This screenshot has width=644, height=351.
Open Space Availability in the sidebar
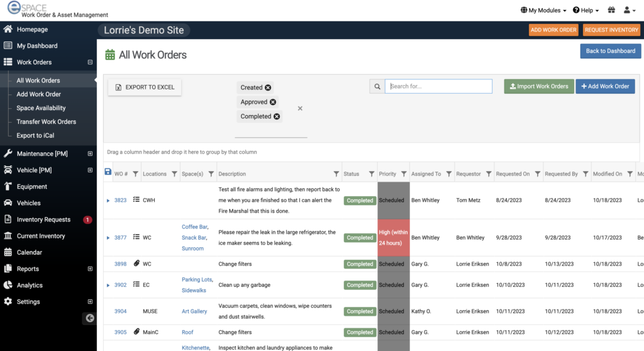41,108
